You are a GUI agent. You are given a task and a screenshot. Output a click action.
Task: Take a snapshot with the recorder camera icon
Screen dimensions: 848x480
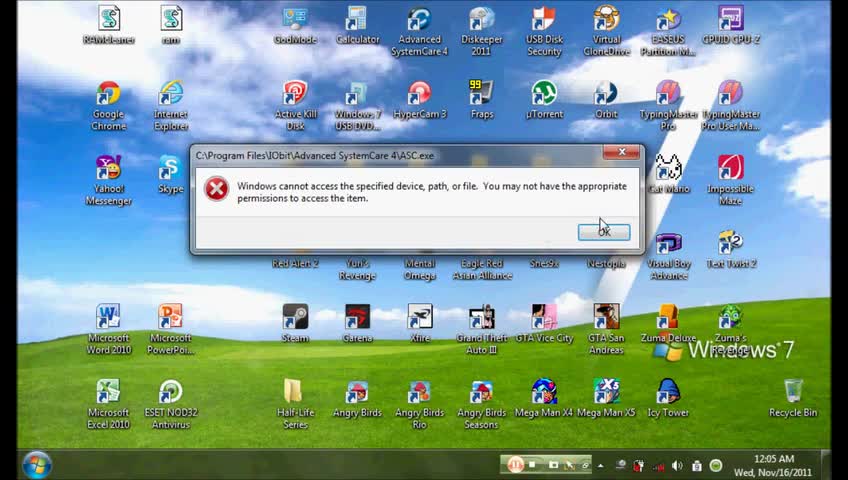pyautogui.click(x=553, y=464)
